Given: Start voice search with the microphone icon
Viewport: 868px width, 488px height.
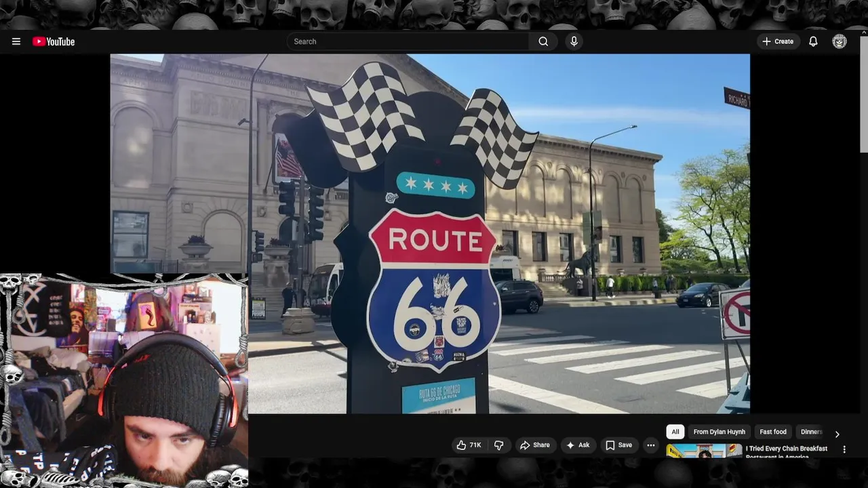Looking at the screenshot, I should pos(574,41).
